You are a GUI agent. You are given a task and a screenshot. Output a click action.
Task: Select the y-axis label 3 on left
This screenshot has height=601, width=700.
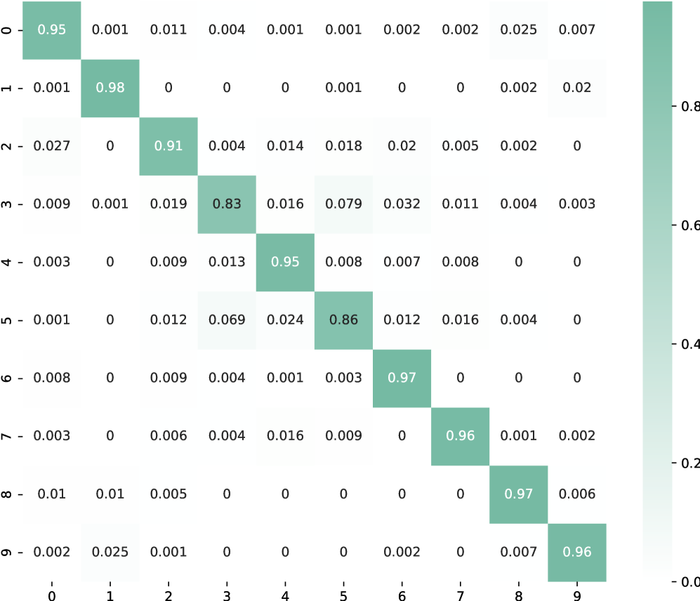pyautogui.click(x=6, y=204)
